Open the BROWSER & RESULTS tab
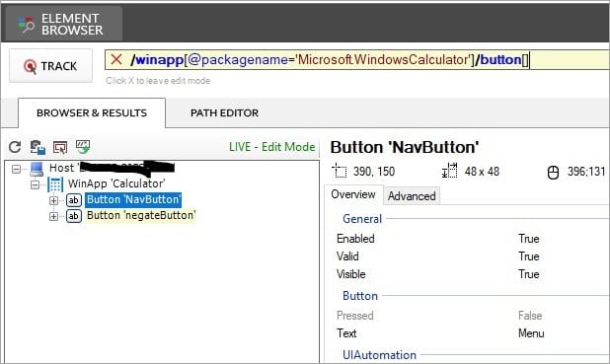This screenshot has width=610, height=364. coord(92,112)
